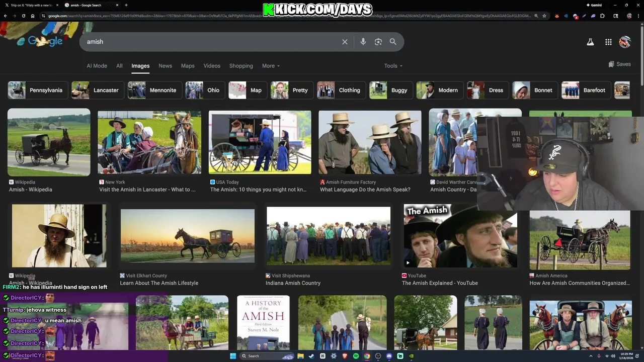Go back in browser history
This screenshot has width=644, height=362.
[x=6, y=16]
